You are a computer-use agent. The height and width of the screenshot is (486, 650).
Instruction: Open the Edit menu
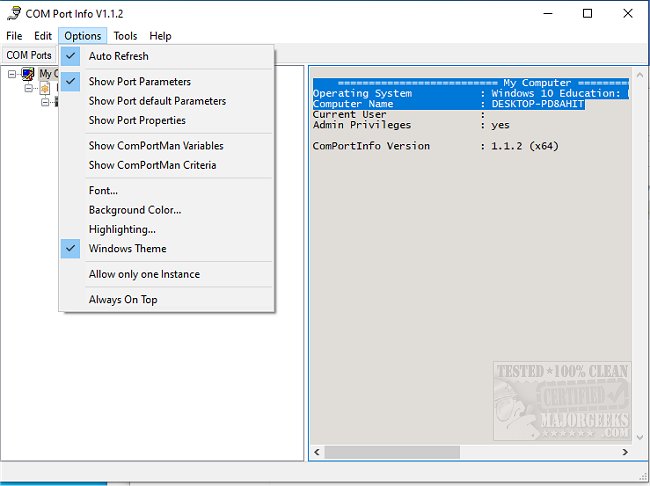tap(43, 36)
